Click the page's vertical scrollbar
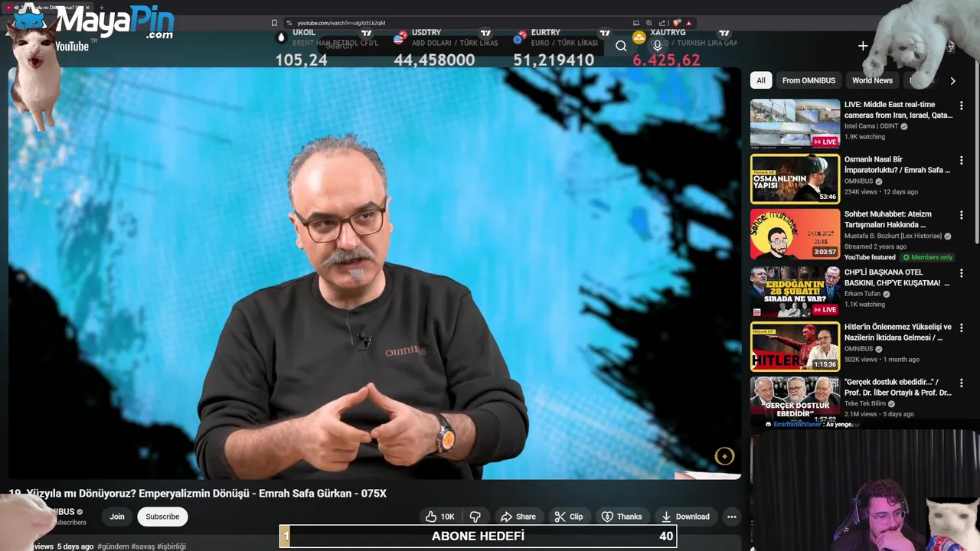The height and width of the screenshot is (551, 980). [x=976, y=153]
